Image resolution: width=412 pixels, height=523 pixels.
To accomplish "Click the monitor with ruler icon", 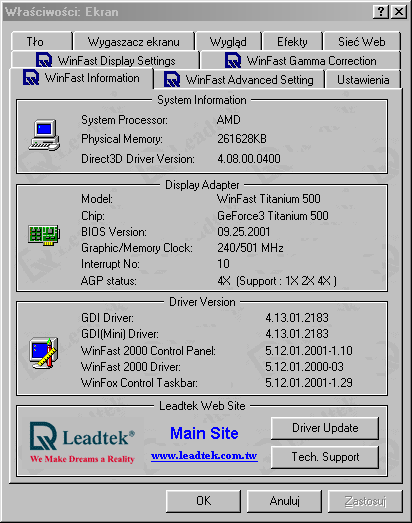I will [44, 353].
